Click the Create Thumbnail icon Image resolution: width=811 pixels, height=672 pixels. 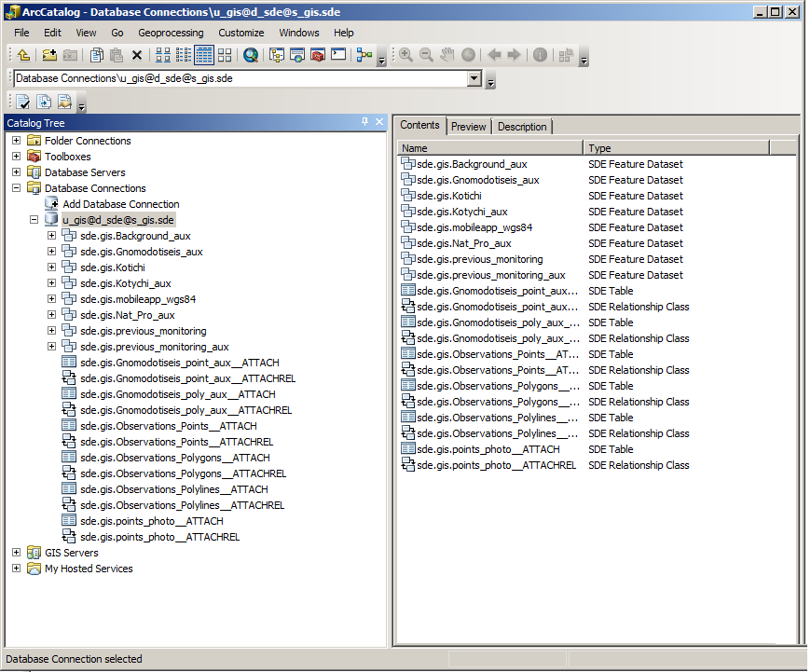(567, 55)
